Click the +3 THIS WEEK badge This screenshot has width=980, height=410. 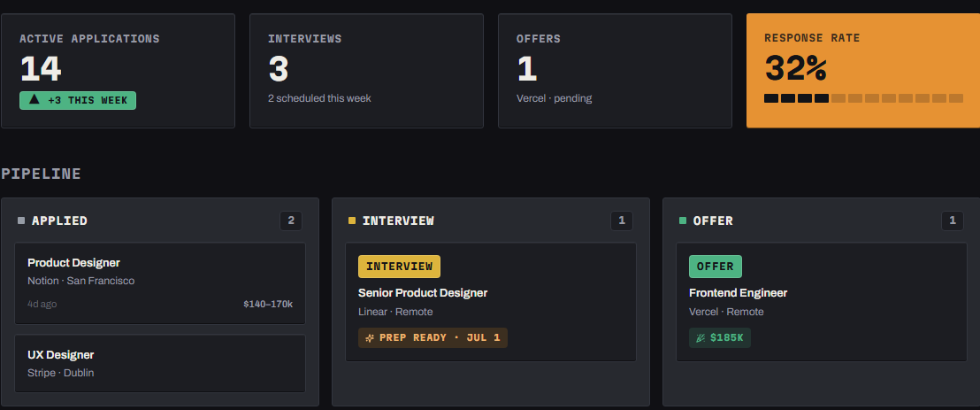pos(78,100)
